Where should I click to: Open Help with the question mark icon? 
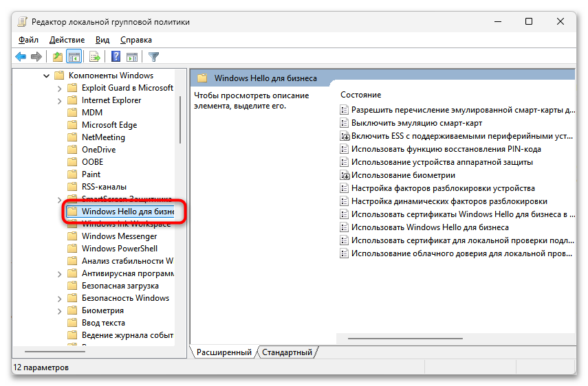click(x=116, y=56)
